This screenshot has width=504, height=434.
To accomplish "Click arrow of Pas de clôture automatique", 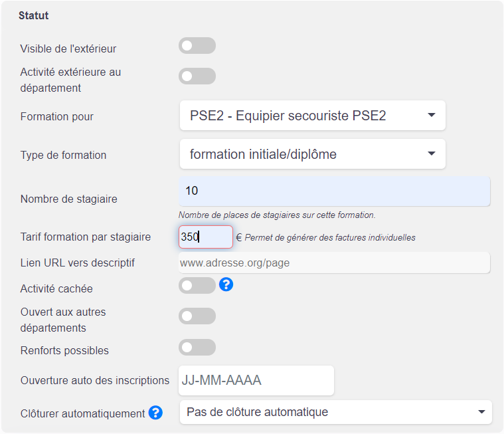I will tap(481, 412).
